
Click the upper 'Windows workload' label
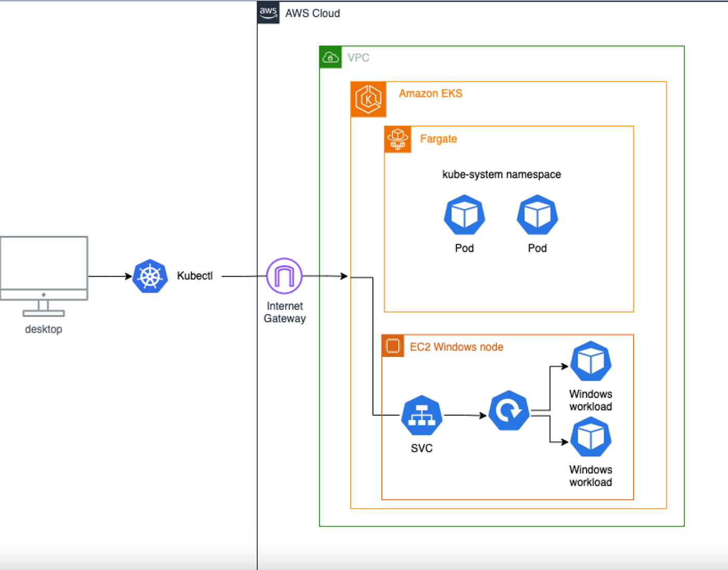coord(591,400)
